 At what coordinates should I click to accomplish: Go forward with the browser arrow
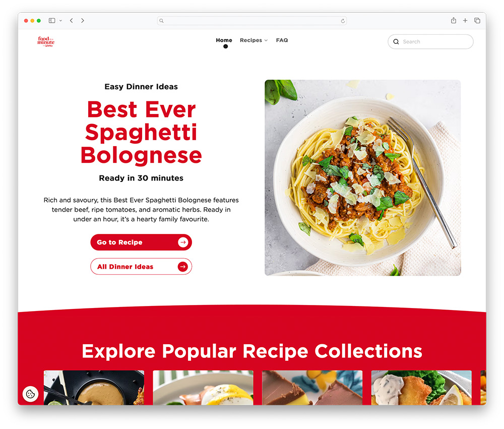tap(83, 21)
